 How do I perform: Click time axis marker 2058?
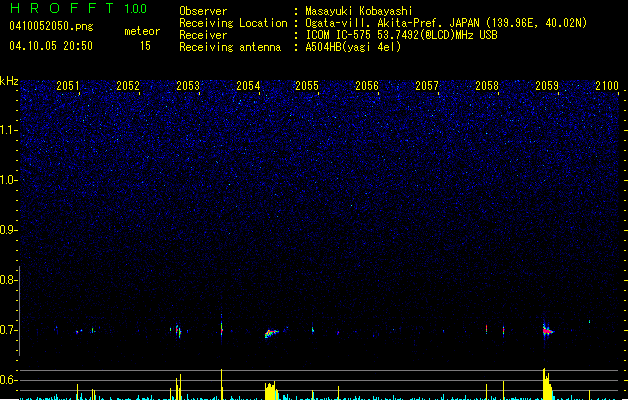point(487,86)
